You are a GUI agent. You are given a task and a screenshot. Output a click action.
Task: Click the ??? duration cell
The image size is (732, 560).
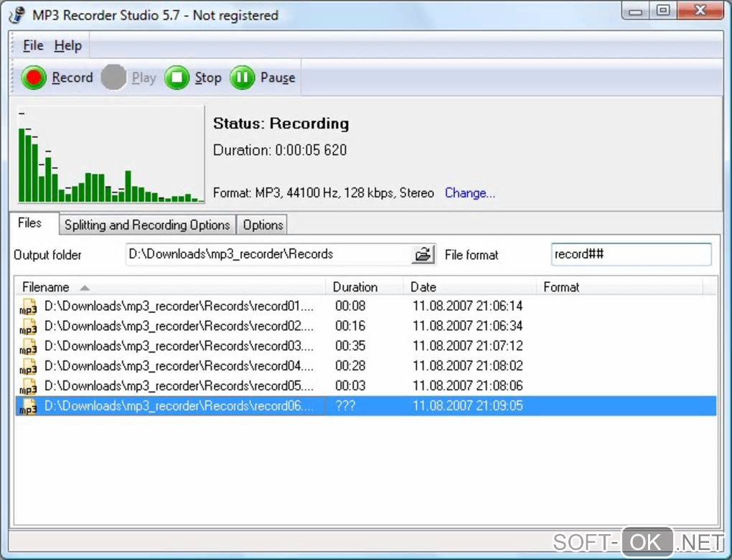(345, 406)
